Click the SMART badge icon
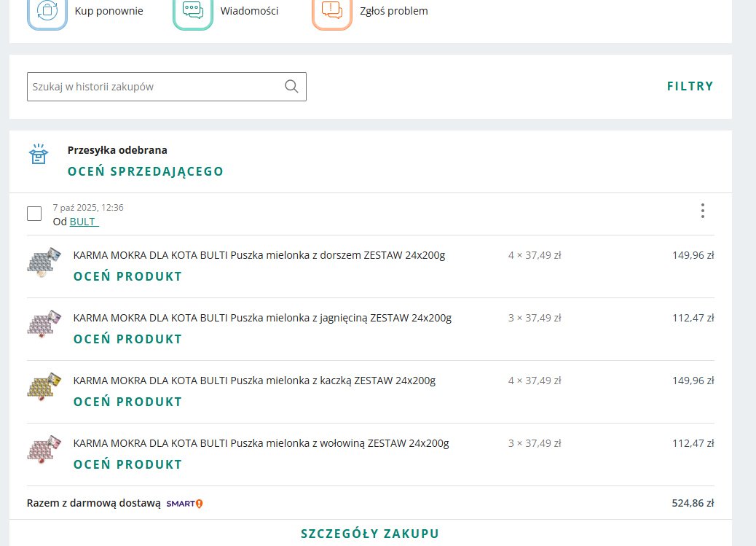This screenshot has height=546, width=756. (x=185, y=504)
